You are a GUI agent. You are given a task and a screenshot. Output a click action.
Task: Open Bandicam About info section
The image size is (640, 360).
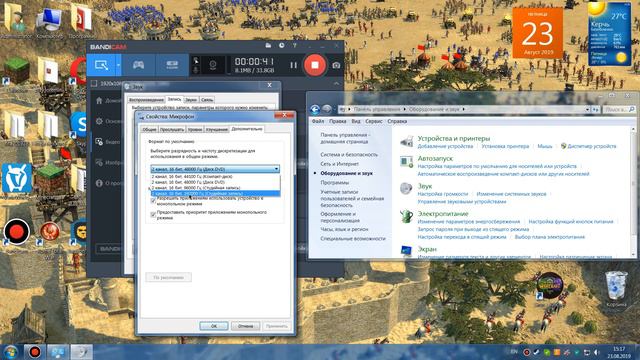coord(108,183)
